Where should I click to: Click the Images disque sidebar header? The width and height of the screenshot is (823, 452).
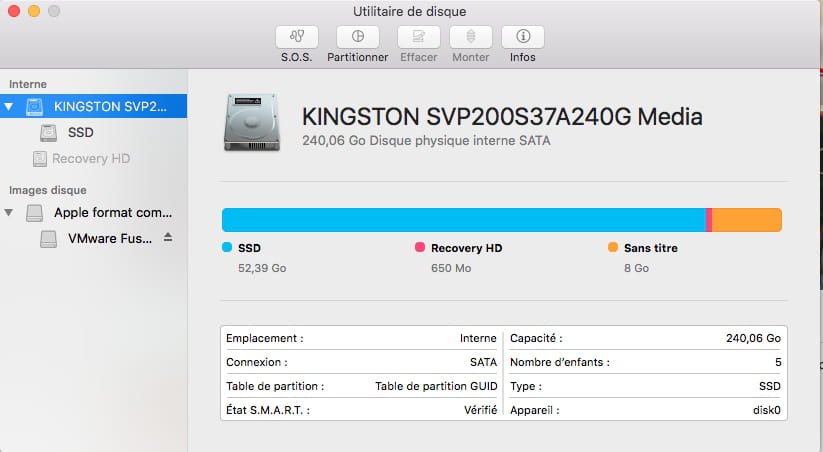[48, 190]
